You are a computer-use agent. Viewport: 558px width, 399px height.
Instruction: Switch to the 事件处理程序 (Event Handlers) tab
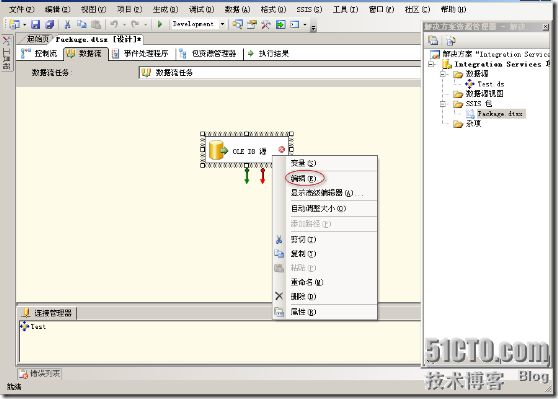pyautogui.click(x=140, y=53)
